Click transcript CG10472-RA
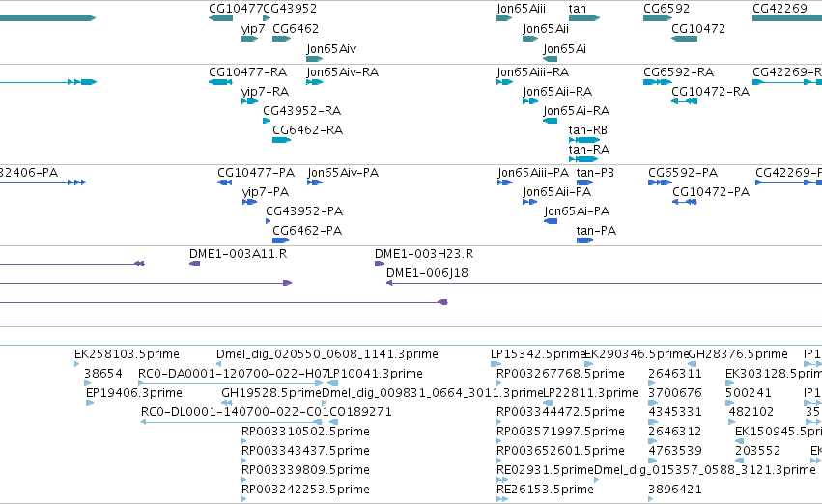Image resolution: width=822 pixels, height=504 pixels. click(710, 92)
